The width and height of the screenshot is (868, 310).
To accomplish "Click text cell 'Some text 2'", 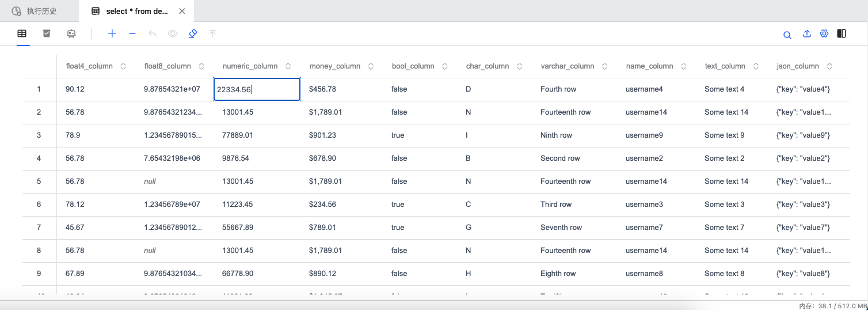I will click(725, 158).
